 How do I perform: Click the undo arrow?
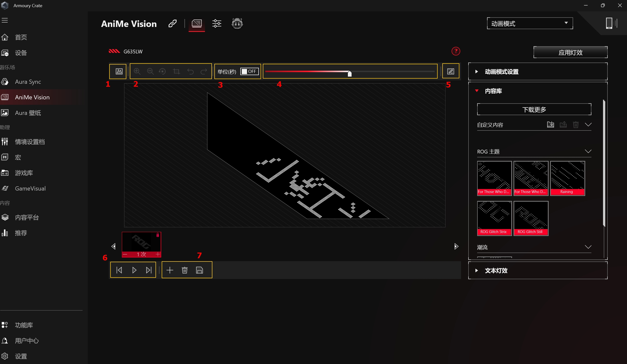pyautogui.click(x=190, y=72)
